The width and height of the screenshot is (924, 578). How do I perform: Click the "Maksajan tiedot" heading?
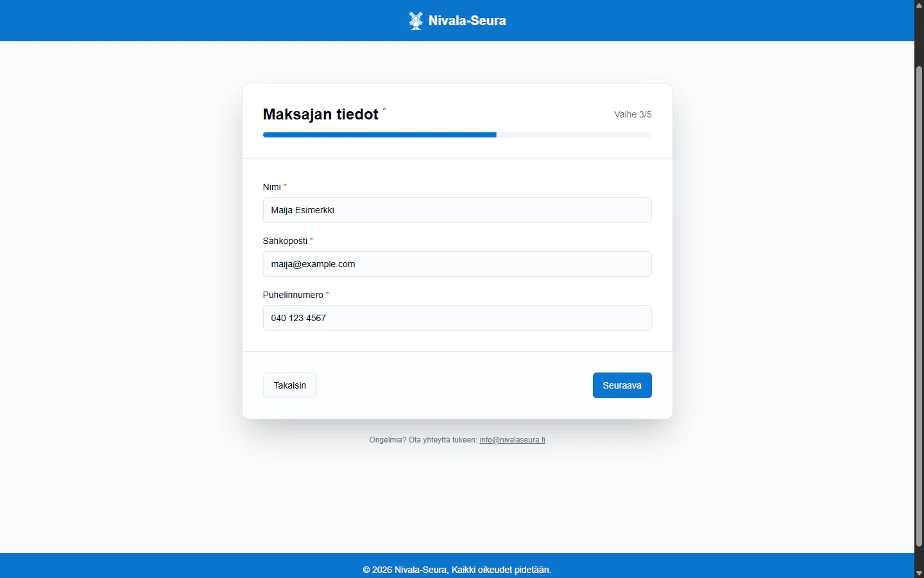coord(321,114)
